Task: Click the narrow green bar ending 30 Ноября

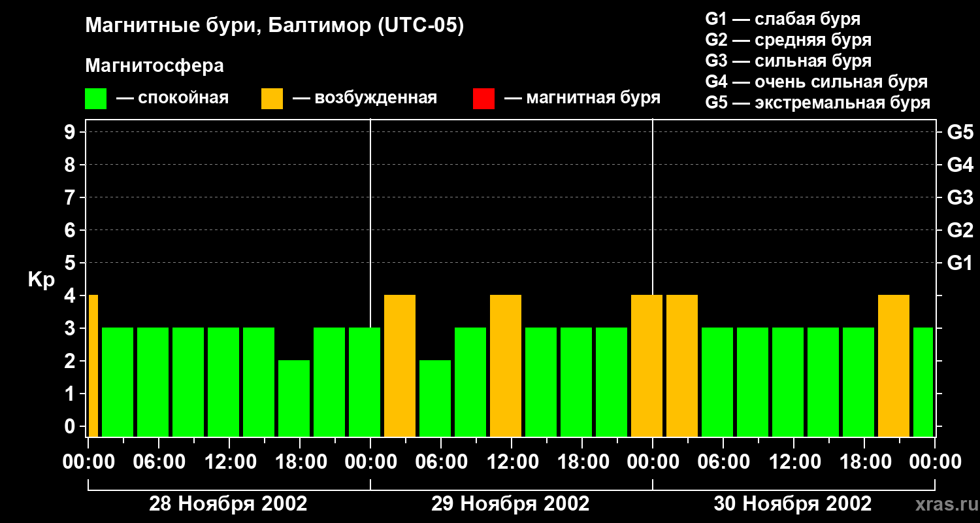Action: [923, 382]
